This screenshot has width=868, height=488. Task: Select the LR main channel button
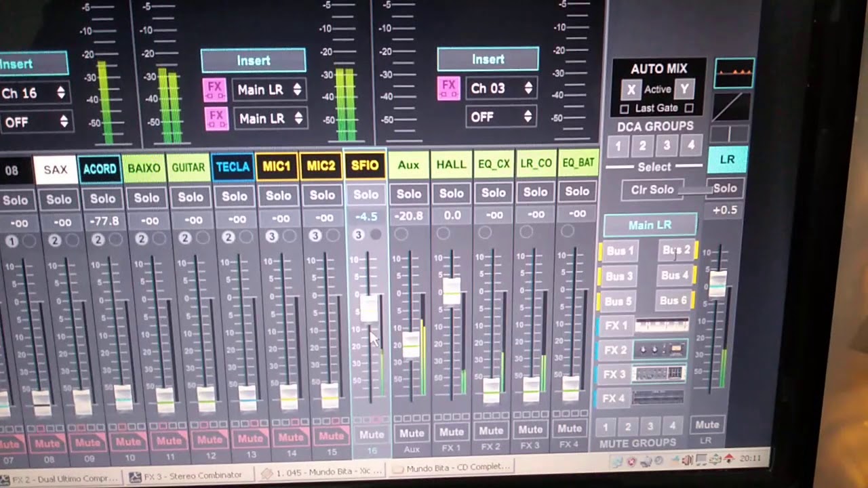tap(727, 160)
